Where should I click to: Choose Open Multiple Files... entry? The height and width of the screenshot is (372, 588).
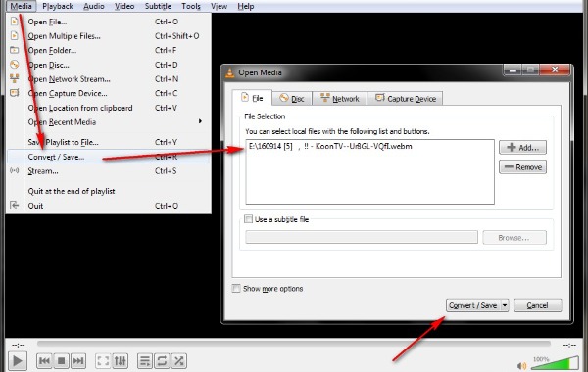109,36
